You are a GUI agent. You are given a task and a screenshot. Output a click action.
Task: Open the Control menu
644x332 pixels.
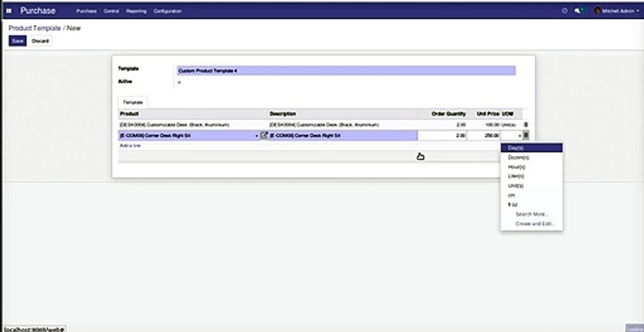pyautogui.click(x=111, y=11)
